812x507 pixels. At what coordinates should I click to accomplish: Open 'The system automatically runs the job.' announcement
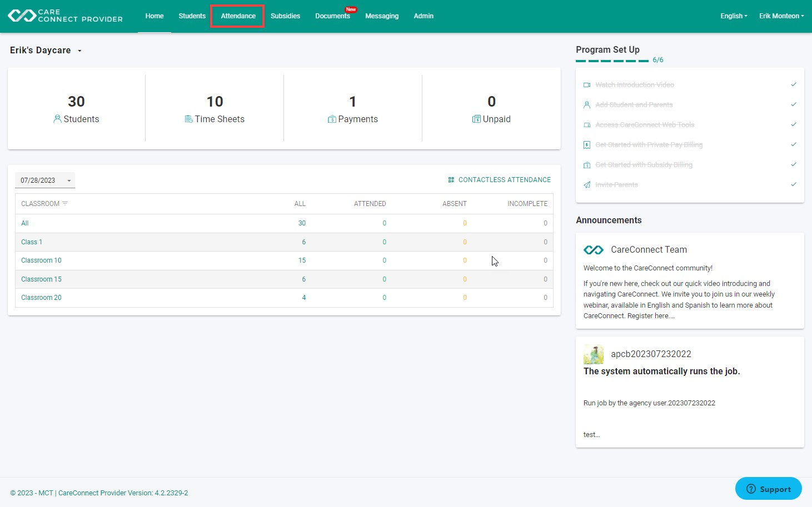661,372
